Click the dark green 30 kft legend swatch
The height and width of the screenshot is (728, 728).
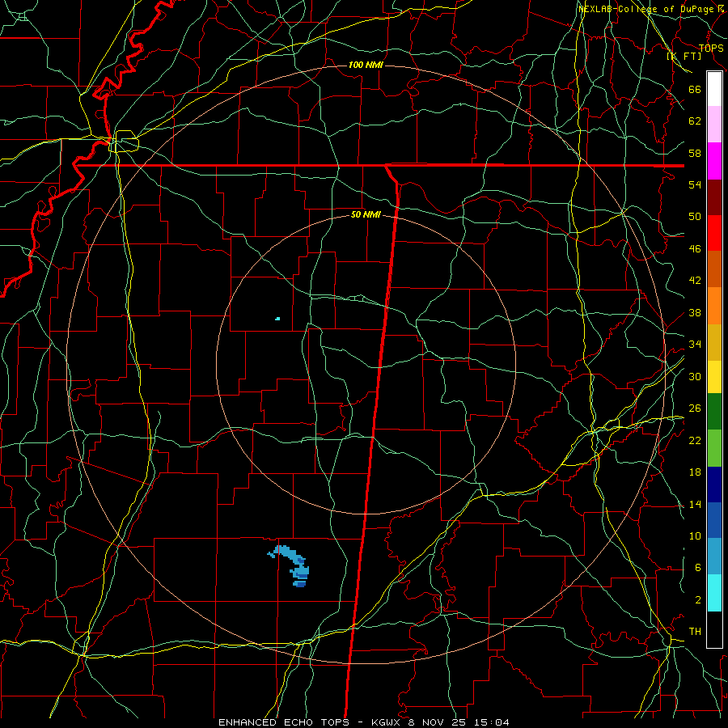(714, 412)
